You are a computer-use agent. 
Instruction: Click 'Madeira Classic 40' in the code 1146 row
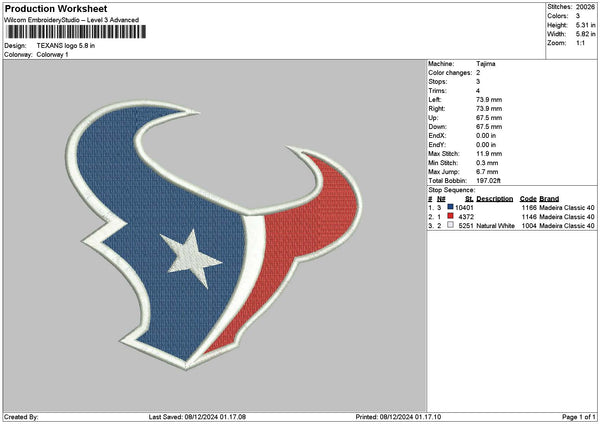[x=567, y=217]
